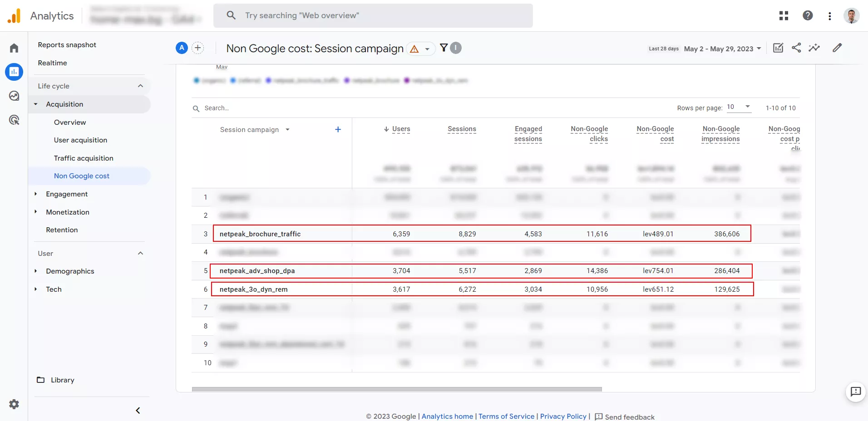The height and width of the screenshot is (421, 868).
Task: Open Privacy Policy link
Action: pos(563,416)
